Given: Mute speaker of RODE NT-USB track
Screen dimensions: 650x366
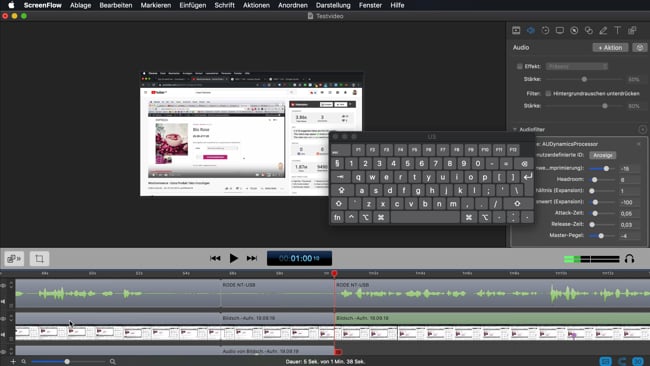Looking at the screenshot, I should [x=3, y=301].
